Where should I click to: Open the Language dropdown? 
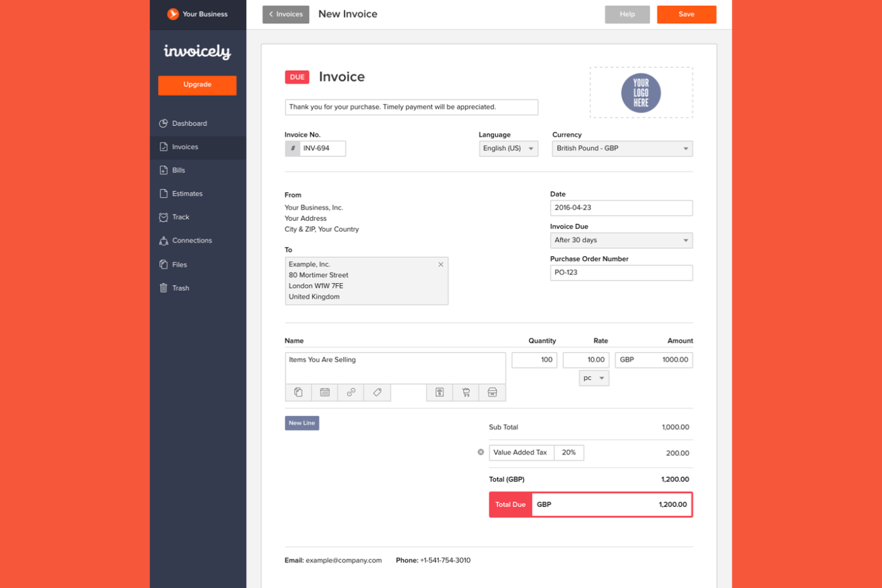(x=508, y=148)
